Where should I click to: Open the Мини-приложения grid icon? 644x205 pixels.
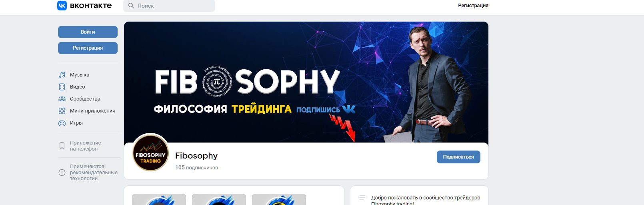point(62,111)
